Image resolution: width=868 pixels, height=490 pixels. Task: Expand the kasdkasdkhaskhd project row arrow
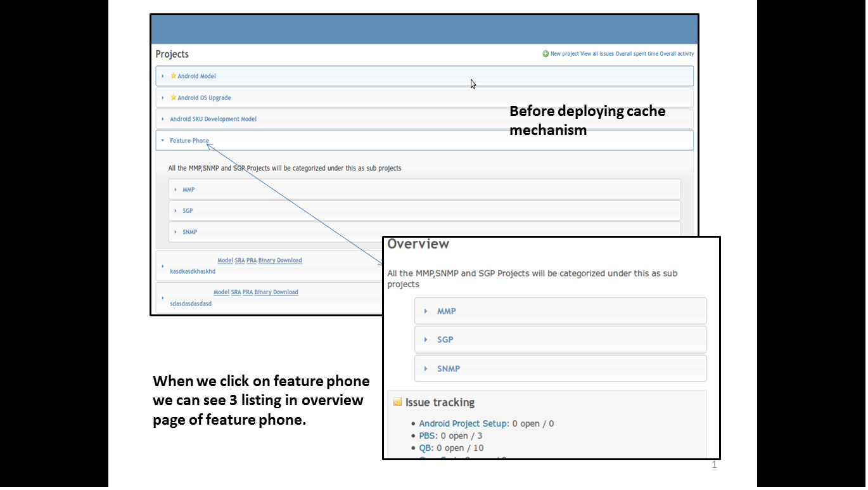tap(163, 266)
